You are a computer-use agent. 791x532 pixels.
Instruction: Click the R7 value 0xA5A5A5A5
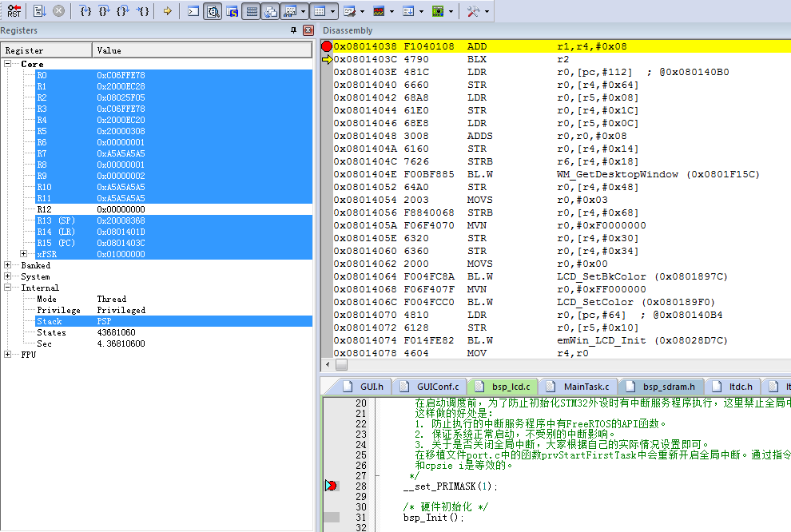coord(121,153)
